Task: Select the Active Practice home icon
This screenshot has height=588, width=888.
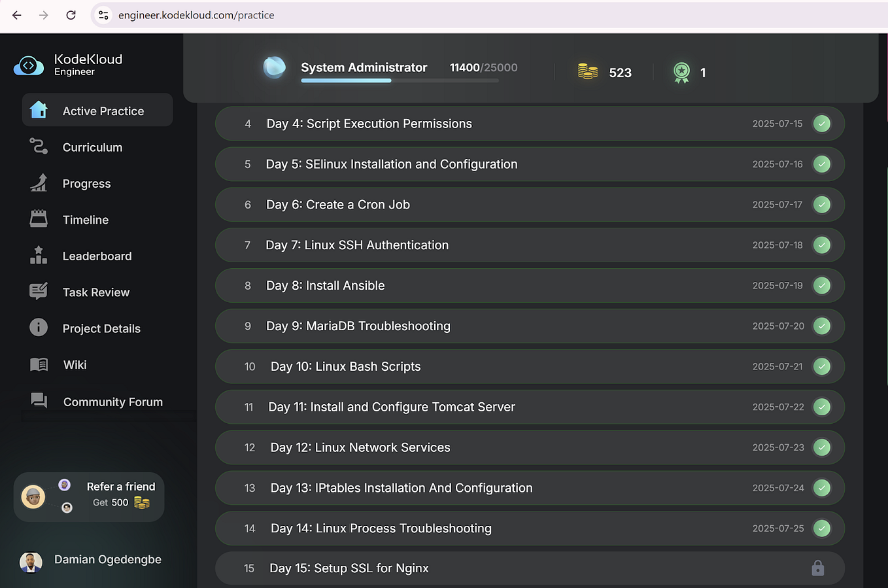Action: (39, 110)
